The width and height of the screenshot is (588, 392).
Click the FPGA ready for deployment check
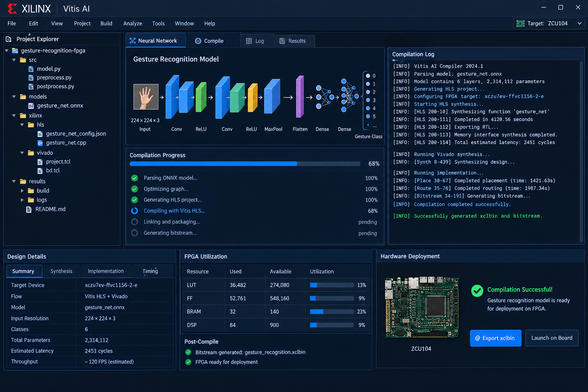pos(188,362)
